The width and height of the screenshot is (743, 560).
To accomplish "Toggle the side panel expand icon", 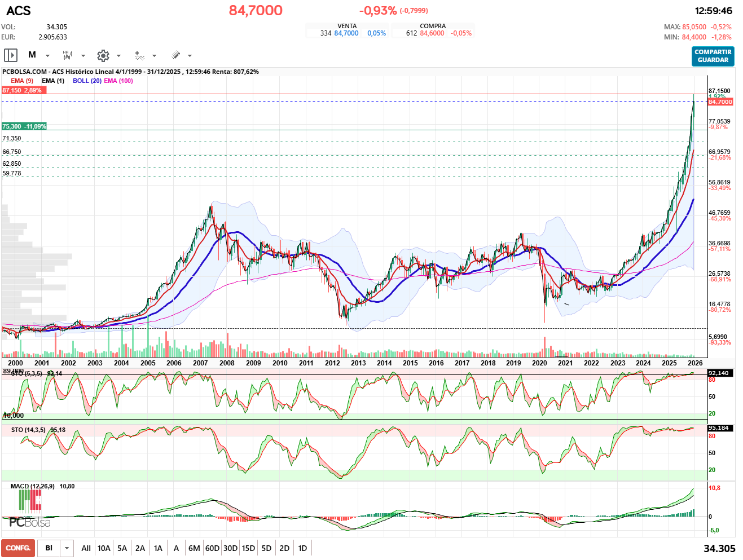I will coord(11,55).
